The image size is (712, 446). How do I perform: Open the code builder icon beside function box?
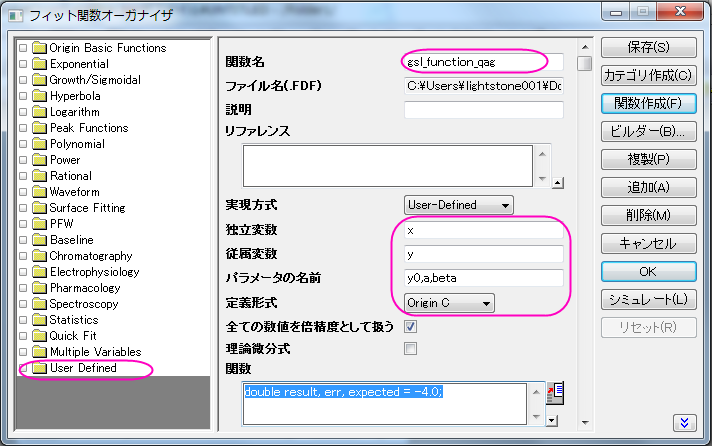[x=555, y=393]
